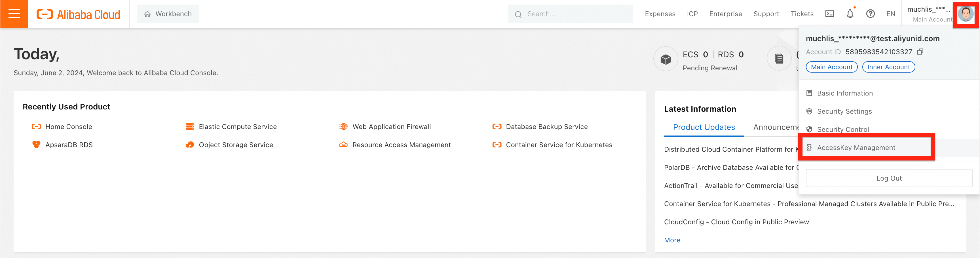Open Basic Information from the account menu
This screenshot has width=980, height=258.
844,93
